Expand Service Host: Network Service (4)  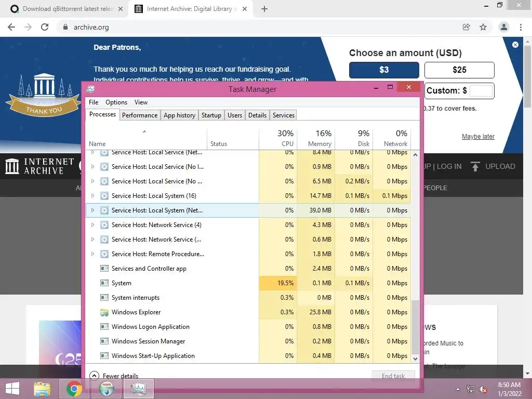(x=92, y=225)
